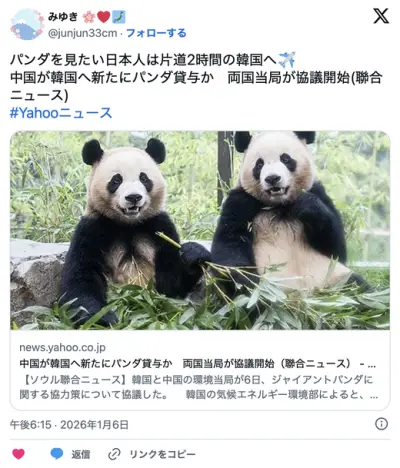The image size is (400, 468).
Task: Click the 返信 reply label
Action: (x=81, y=454)
